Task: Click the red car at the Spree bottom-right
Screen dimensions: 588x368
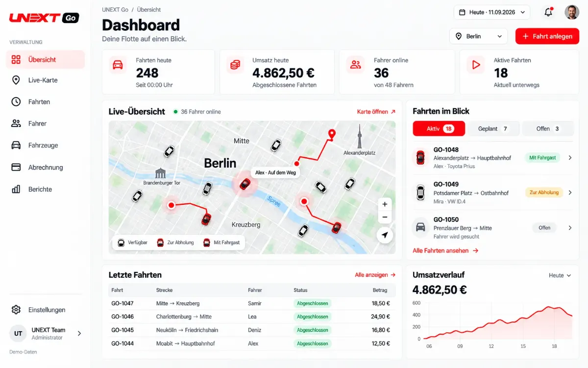Action: (x=336, y=227)
